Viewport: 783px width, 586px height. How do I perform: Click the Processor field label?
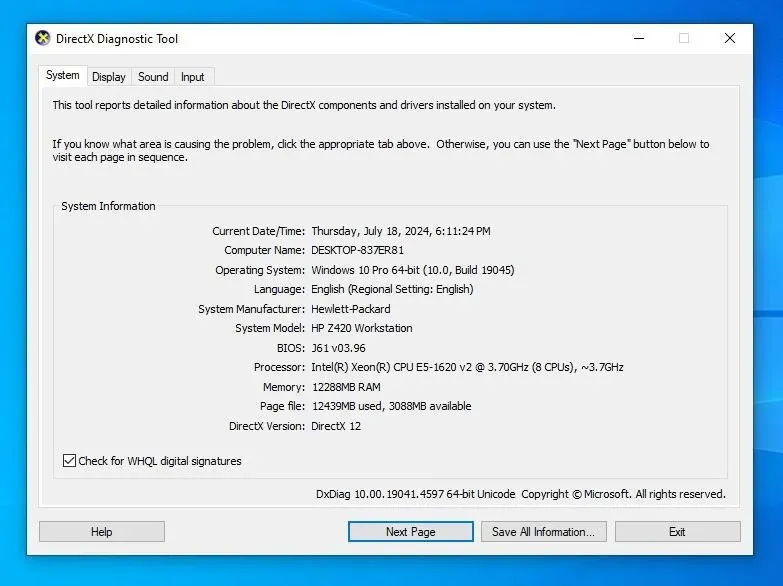279,367
